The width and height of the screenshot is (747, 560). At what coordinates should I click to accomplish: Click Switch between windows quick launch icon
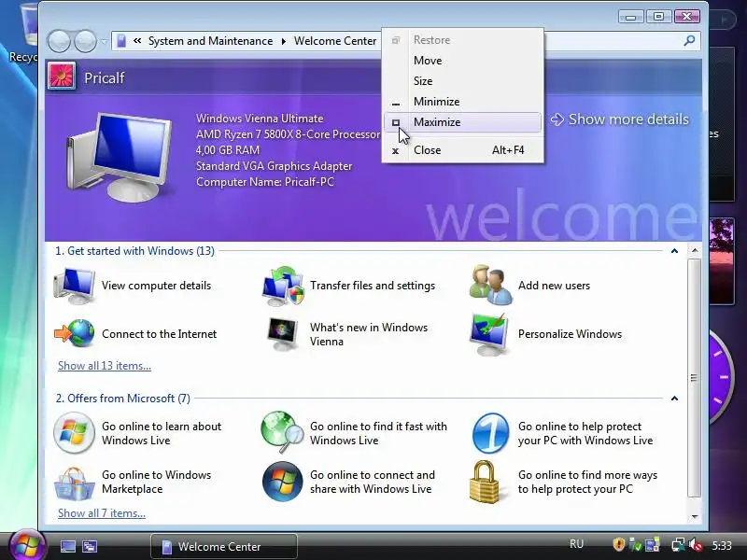[x=90, y=546]
